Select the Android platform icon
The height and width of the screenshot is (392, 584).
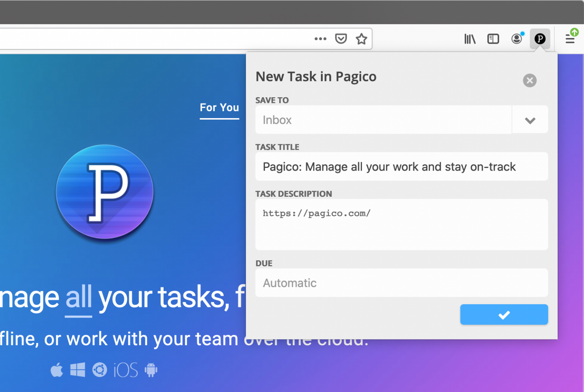point(151,370)
